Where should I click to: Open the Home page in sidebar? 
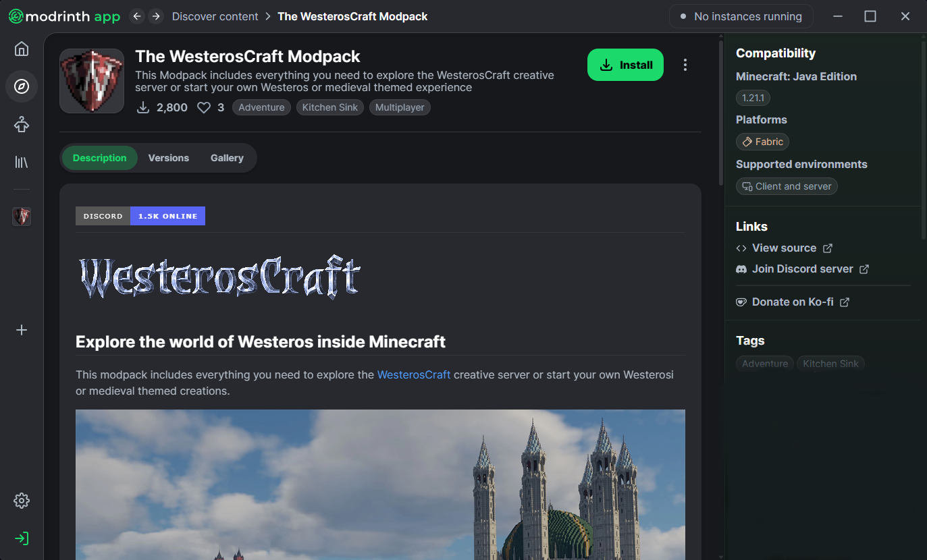[22, 49]
